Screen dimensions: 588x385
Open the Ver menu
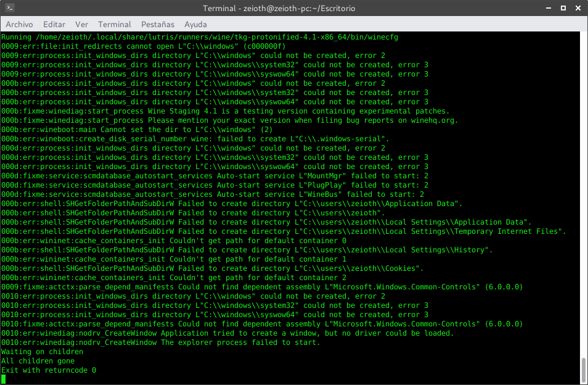tap(81, 24)
